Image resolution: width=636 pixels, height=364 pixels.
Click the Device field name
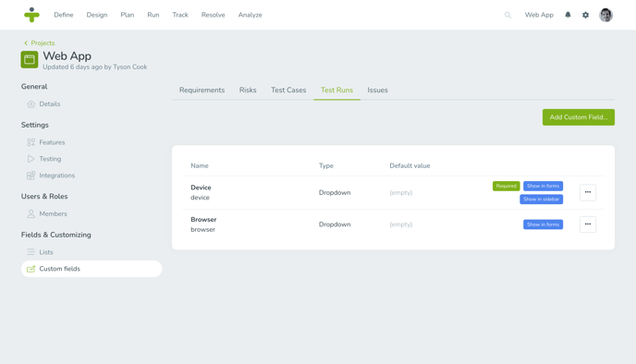201,188
